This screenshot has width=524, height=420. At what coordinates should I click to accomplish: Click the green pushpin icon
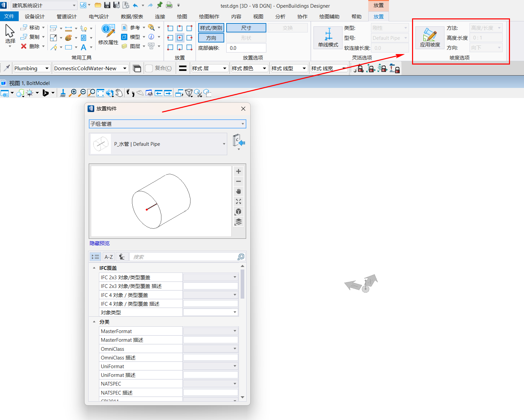point(160,5)
